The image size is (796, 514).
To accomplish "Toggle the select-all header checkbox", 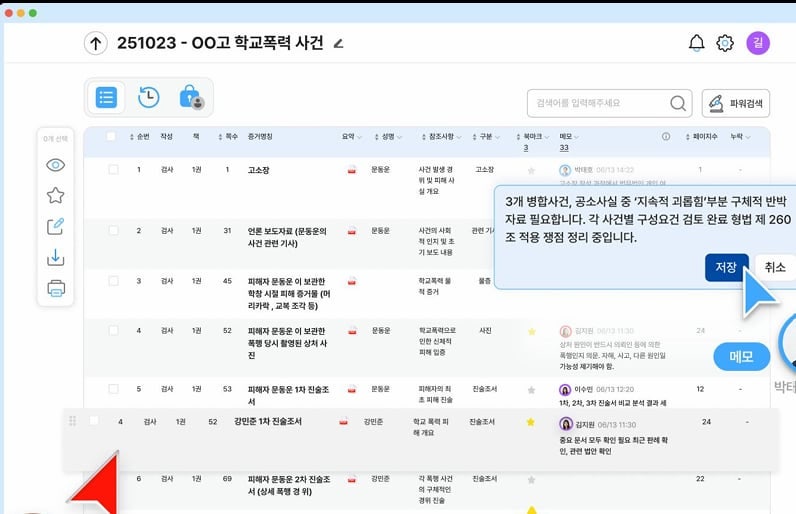I will pos(111,136).
